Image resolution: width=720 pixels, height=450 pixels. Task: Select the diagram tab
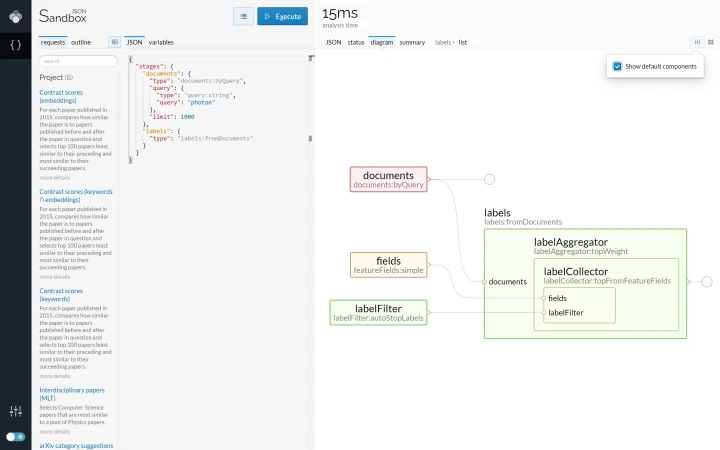[382, 42]
